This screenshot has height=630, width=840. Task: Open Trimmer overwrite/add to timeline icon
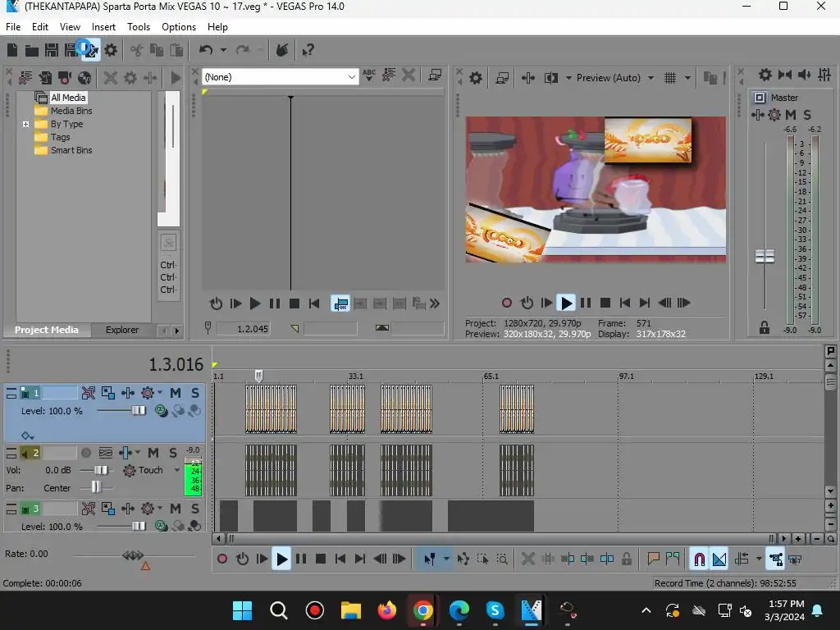pyautogui.click(x=340, y=304)
